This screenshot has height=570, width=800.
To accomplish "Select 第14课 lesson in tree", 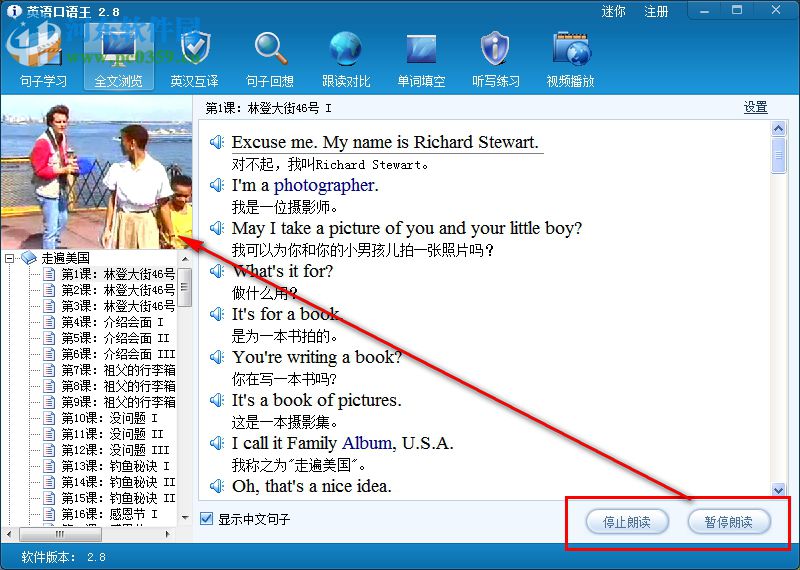I will (118, 482).
